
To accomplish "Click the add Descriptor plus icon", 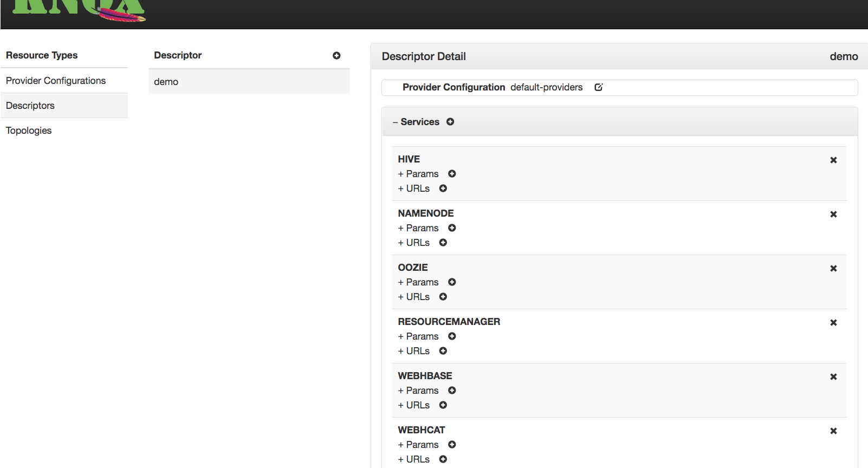I will point(336,56).
